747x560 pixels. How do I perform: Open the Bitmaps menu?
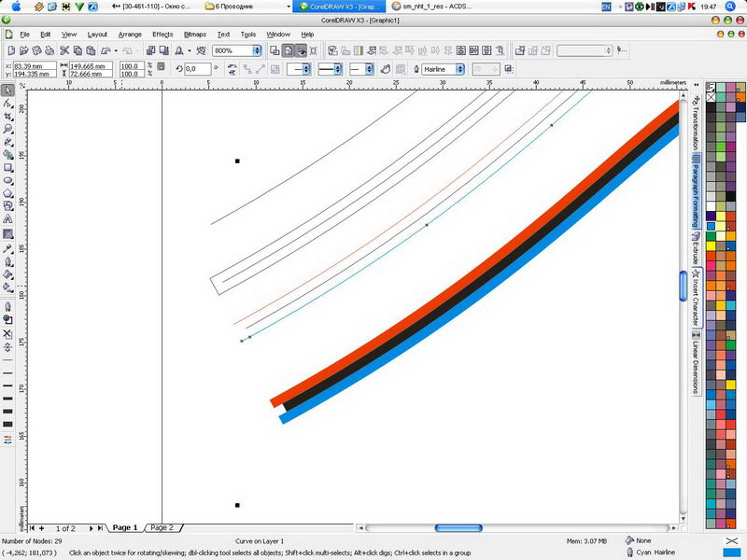pos(195,35)
